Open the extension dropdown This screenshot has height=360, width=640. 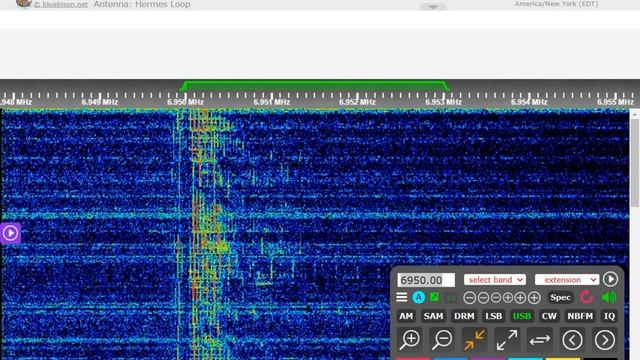pyautogui.click(x=567, y=280)
